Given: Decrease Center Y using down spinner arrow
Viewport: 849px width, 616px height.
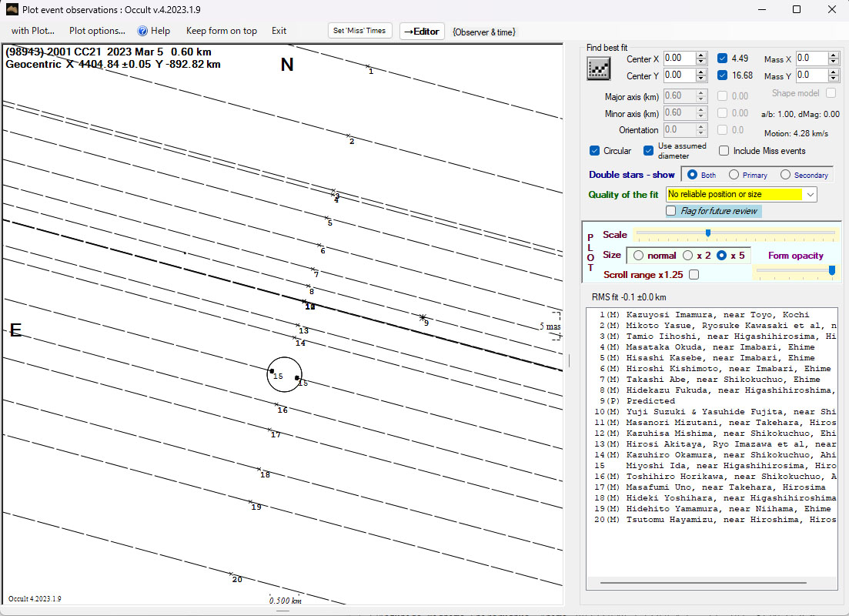Looking at the screenshot, I should coord(700,79).
